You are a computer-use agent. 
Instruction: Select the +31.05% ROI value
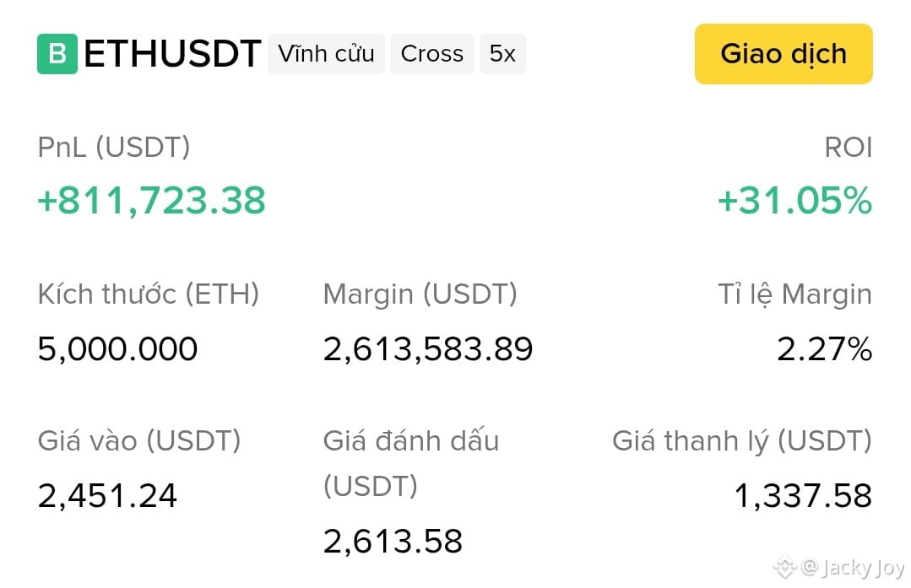[x=794, y=200]
